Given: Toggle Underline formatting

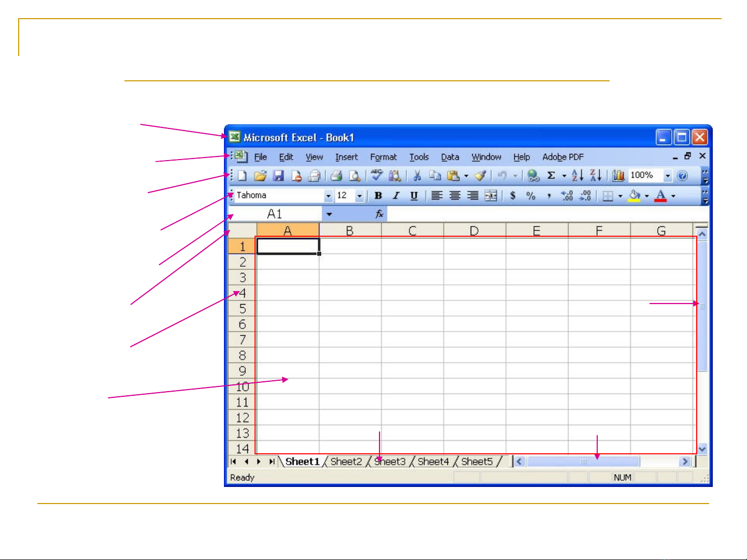Looking at the screenshot, I should point(414,196).
